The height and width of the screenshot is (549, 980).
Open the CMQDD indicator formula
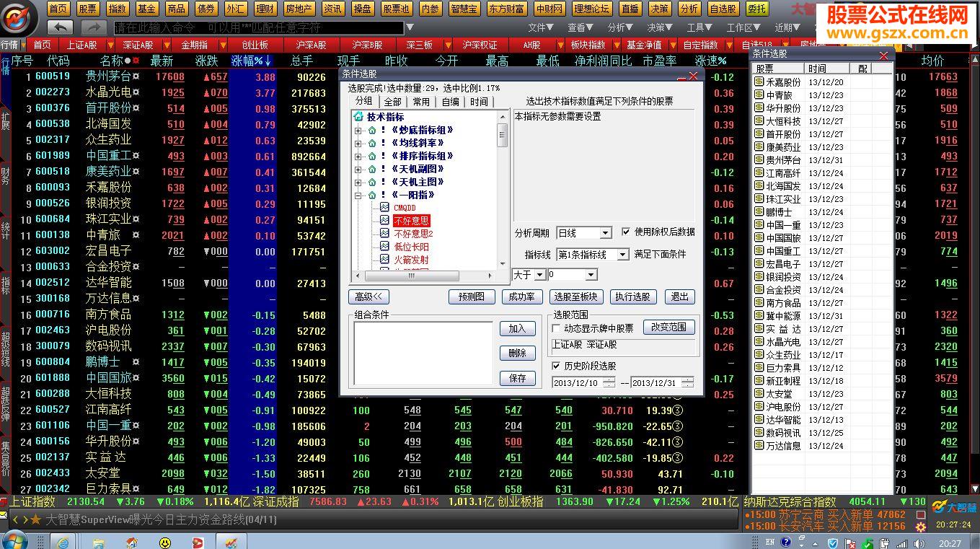tap(405, 208)
